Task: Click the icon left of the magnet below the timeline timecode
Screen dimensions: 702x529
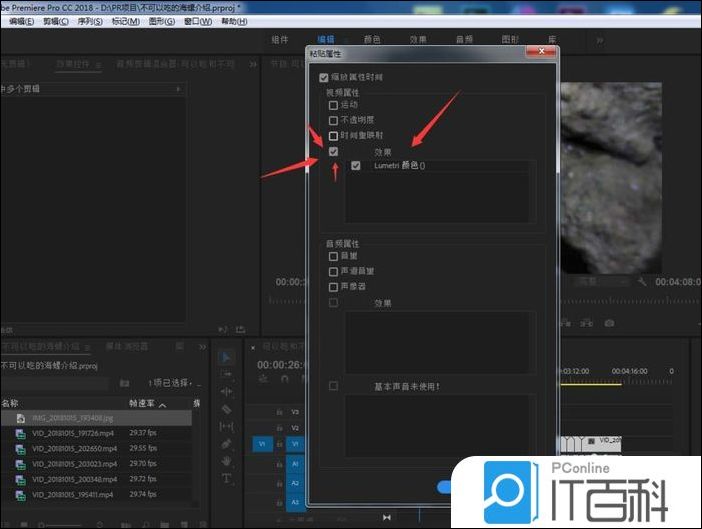Action: 263,379
